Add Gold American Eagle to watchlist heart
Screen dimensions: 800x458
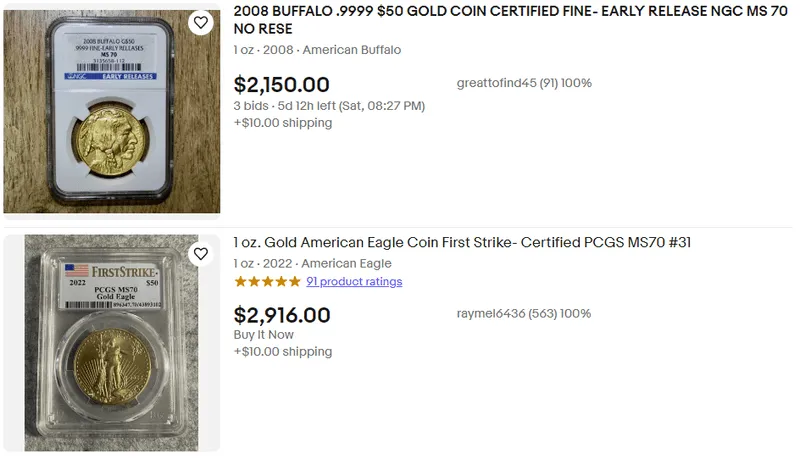pos(201,253)
